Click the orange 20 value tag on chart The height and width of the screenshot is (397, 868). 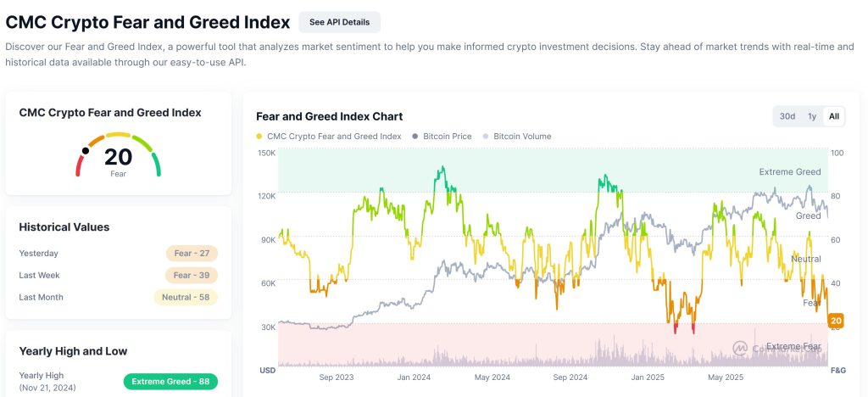point(836,321)
